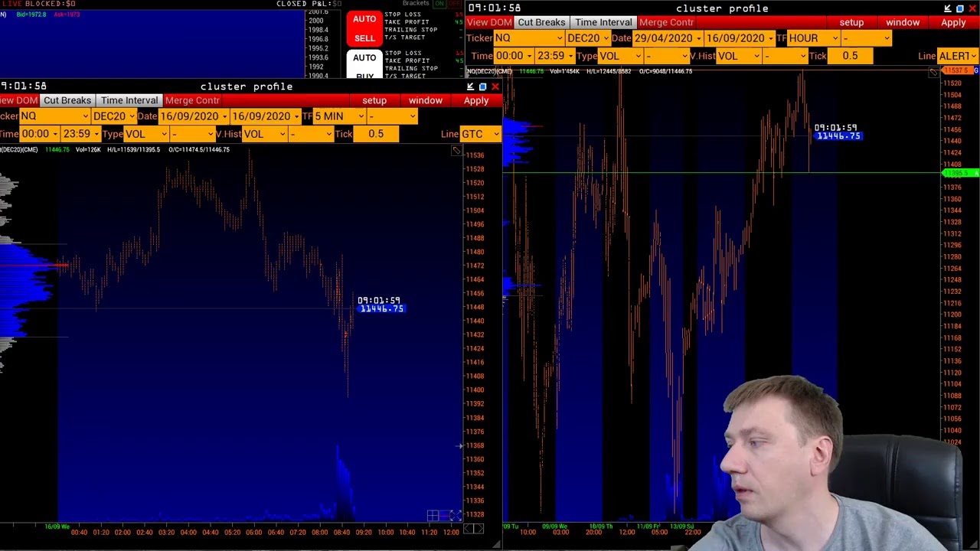The image size is (980, 551).
Task: Open GTC Line dropdown
Action: click(x=479, y=134)
